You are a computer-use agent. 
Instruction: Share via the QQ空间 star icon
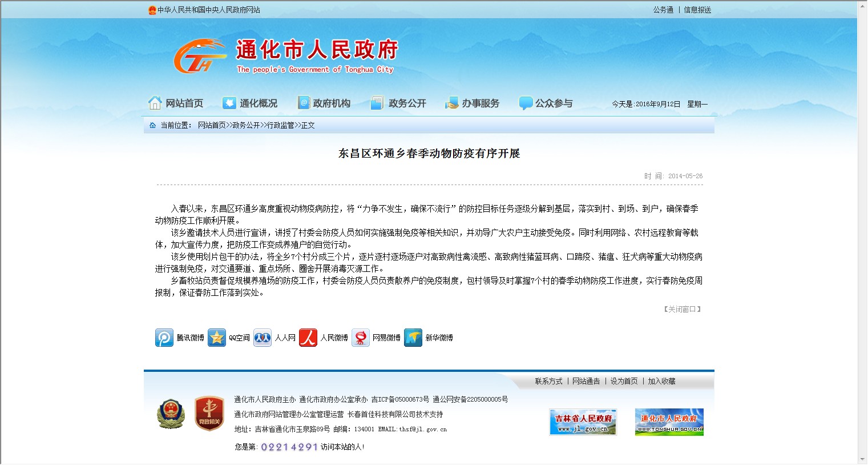217,338
